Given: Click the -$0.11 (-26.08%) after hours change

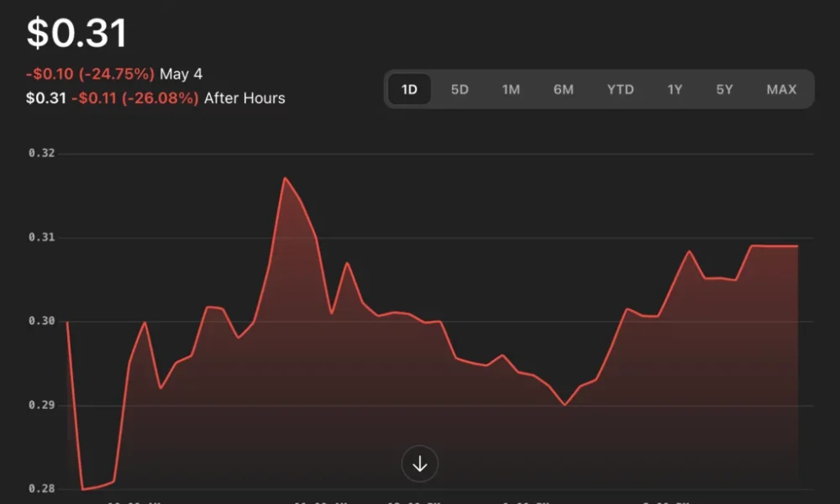Looking at the screenshot, I should tap(135, 98).
